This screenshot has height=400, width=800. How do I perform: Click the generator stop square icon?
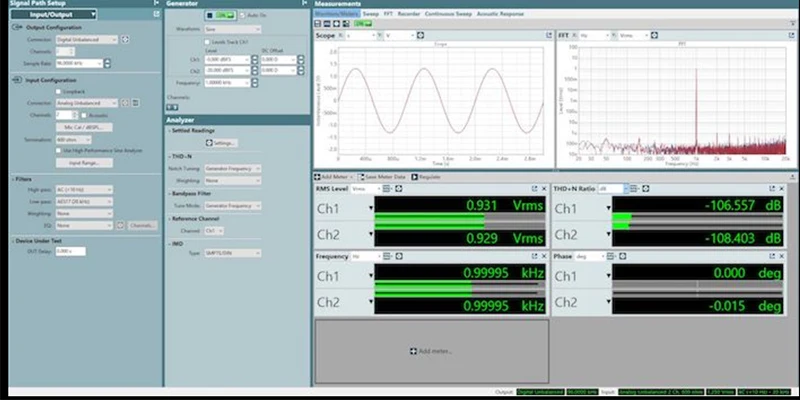point(210,16)
